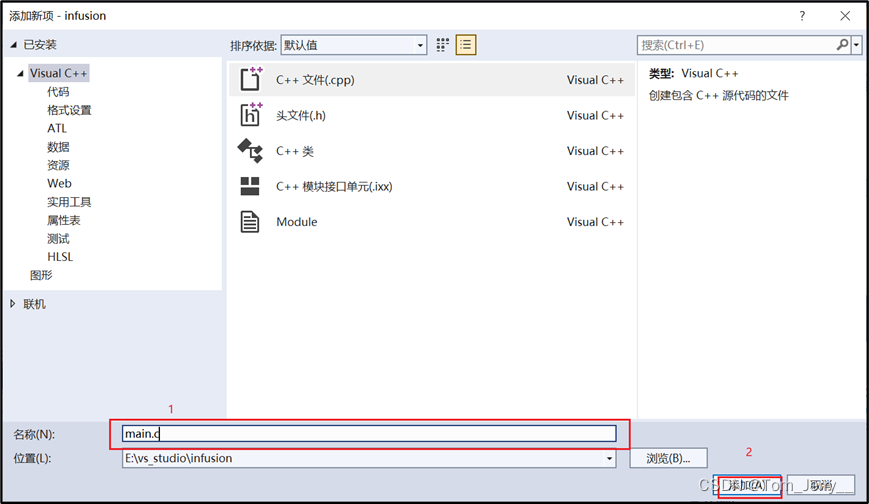
Task: Click the 取消 cancel button
Action: click(821, 486)
